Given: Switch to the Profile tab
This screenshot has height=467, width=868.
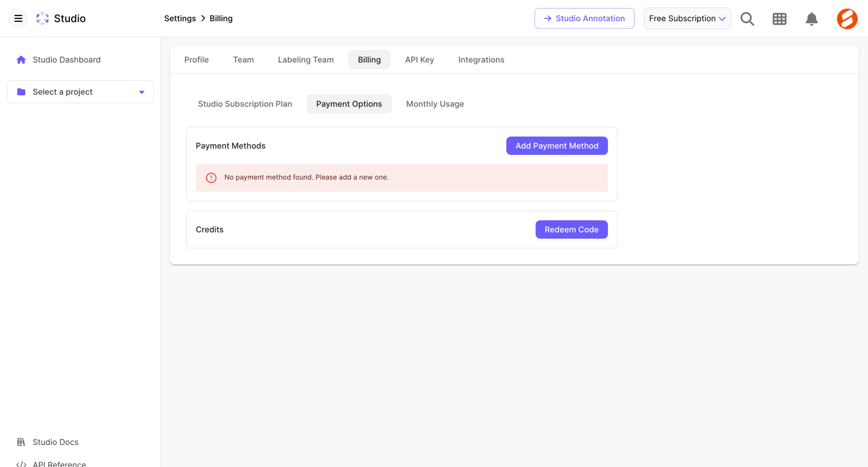Looking at the screenshot, I should coord(196,60).
